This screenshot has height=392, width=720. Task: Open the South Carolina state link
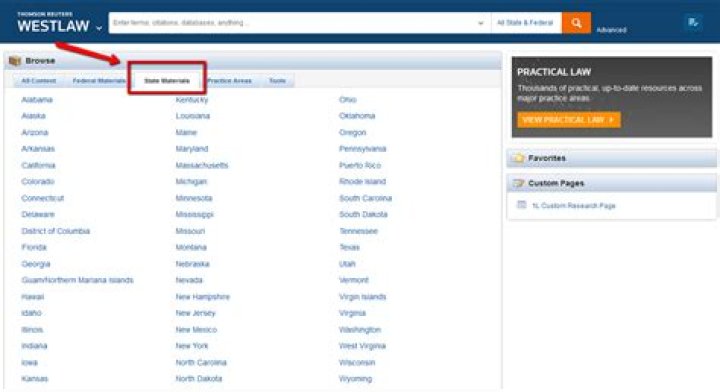point(366,198)
